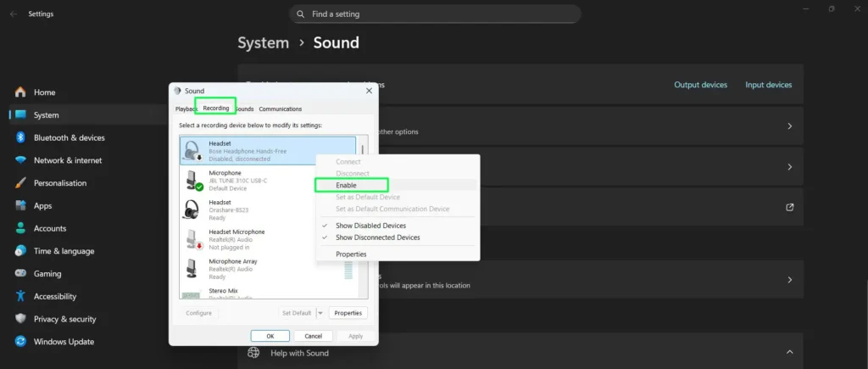Screen dimensions: 868x369
Task: Click the external link icon in Settings
Action: (x=790, y=207)
